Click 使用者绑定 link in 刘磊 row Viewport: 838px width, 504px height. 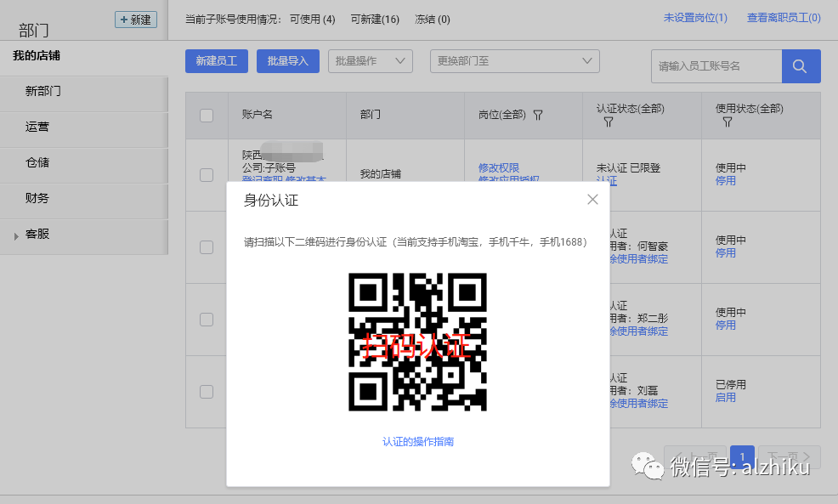(x=639, y=404)
